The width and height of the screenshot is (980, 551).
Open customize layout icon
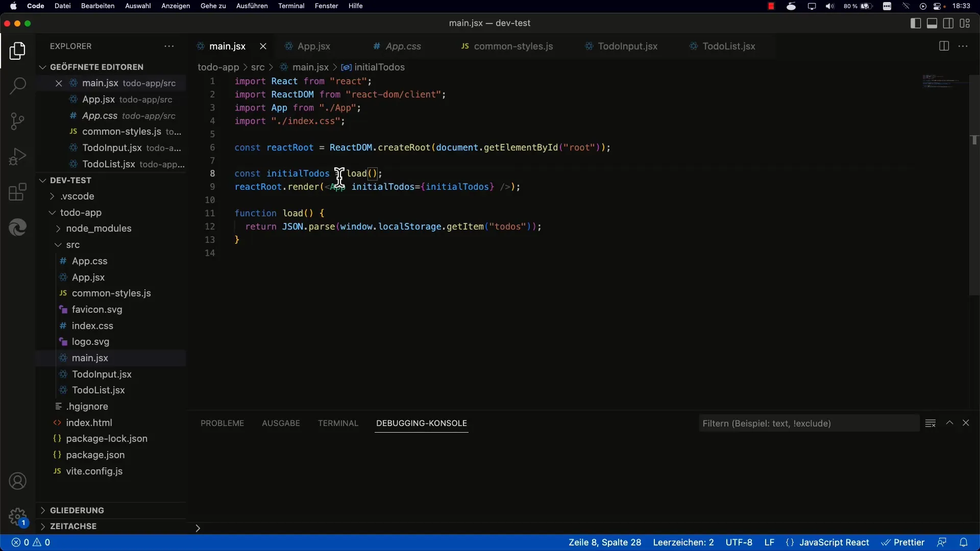tap(965, 23)
